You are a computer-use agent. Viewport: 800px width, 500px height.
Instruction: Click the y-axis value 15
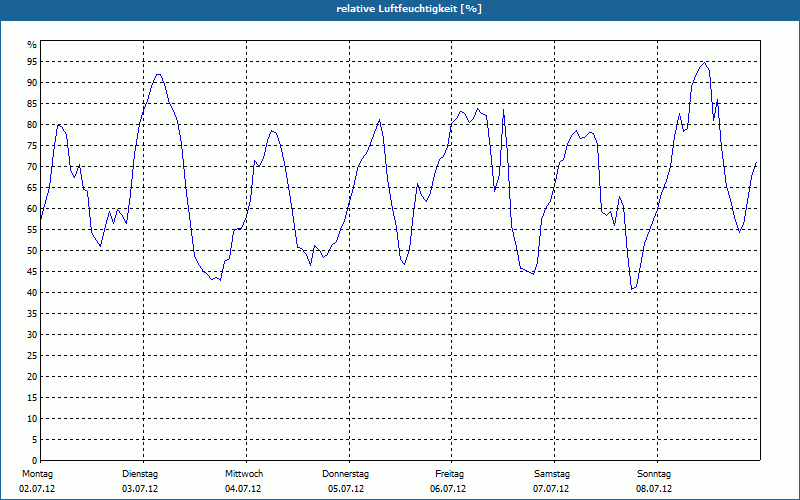(x=32, y=397)
